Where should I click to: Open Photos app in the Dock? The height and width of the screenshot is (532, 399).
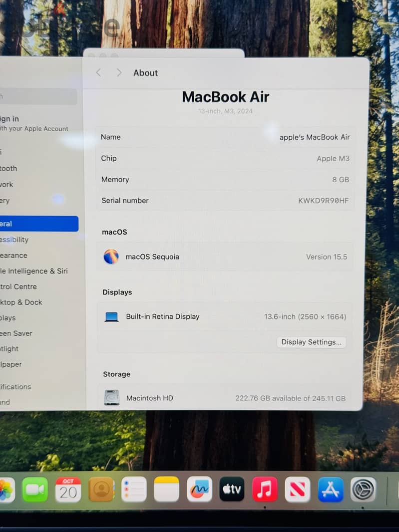click(x=6, y=489)
